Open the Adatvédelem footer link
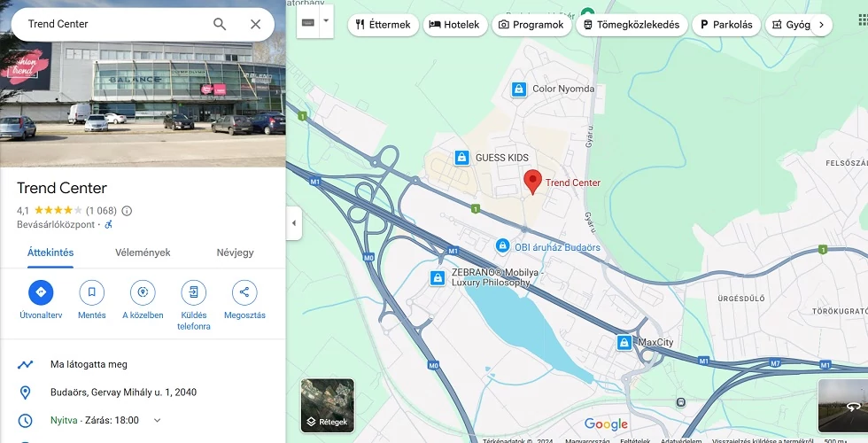868x443 pixels. click(681, 441)
